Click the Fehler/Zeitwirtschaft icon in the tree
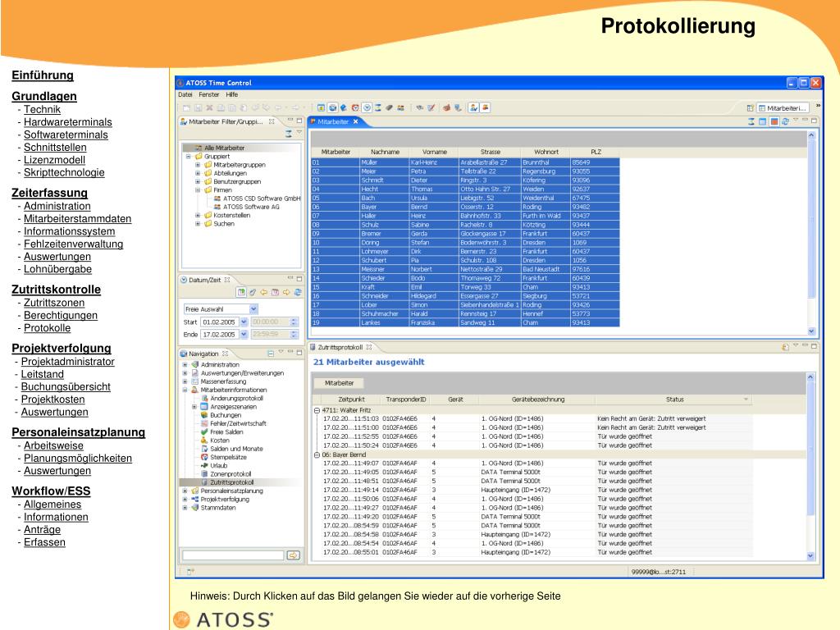This screenshot has height=630, width=840. tap(204, 424)
